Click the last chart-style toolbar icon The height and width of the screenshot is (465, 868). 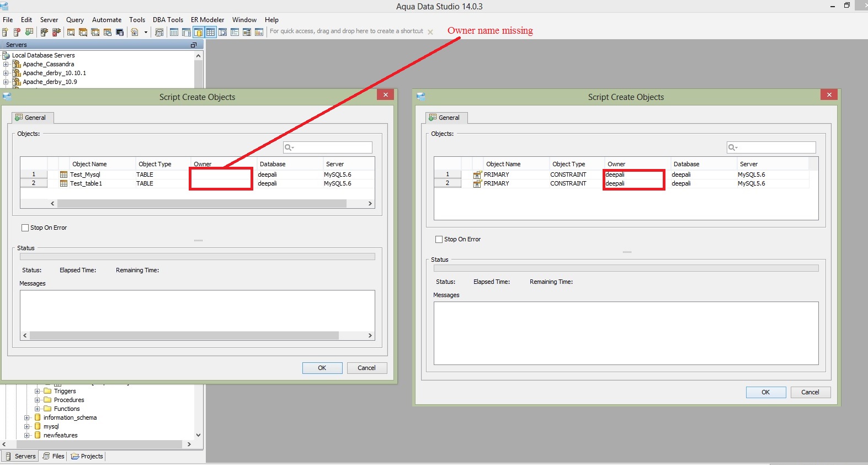pos(259,32)
